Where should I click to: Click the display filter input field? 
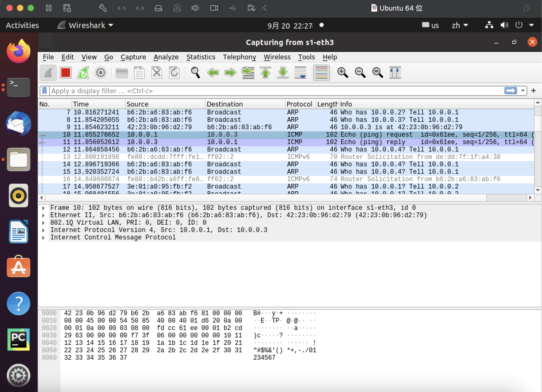pos(265,91)
